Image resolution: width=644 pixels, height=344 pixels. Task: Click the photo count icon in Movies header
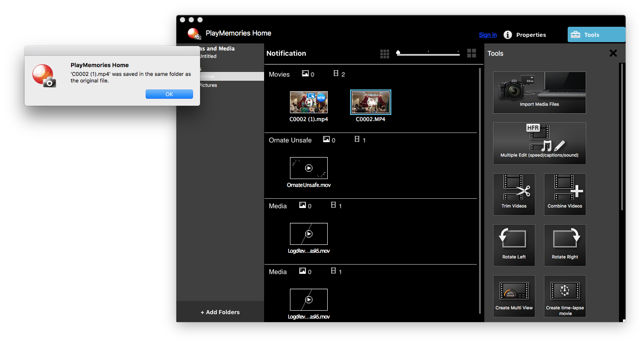click(x=305, y=74)
